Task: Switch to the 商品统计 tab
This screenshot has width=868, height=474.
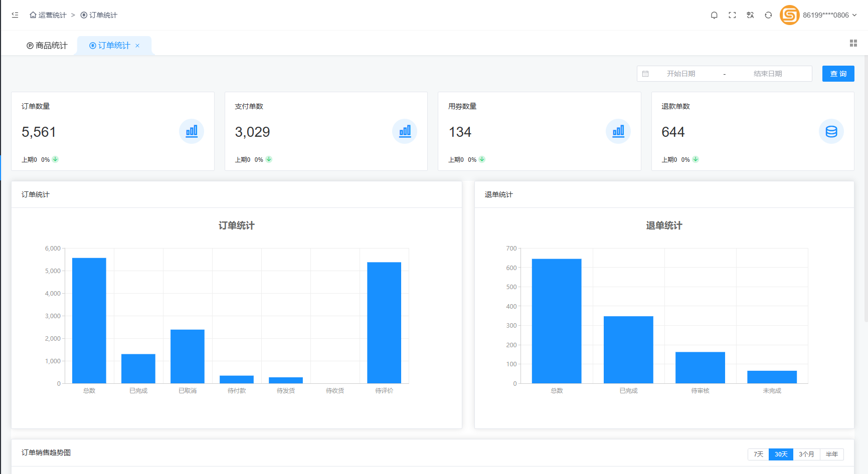Action: [47, 46]
